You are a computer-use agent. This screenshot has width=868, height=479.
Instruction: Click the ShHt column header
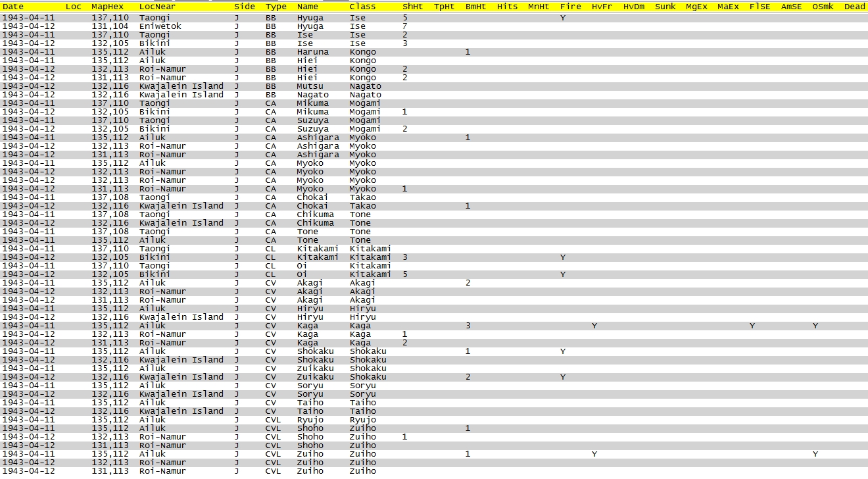coord(413,7)
